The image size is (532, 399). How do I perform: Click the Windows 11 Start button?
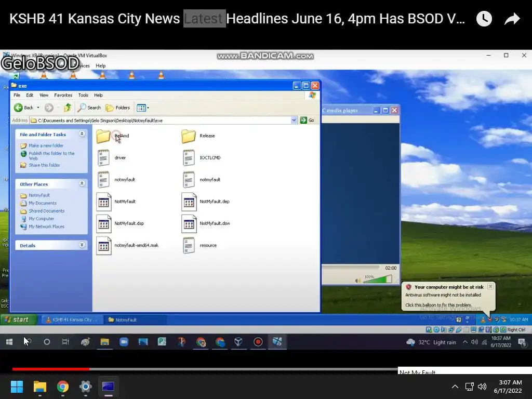click(17, 386)
